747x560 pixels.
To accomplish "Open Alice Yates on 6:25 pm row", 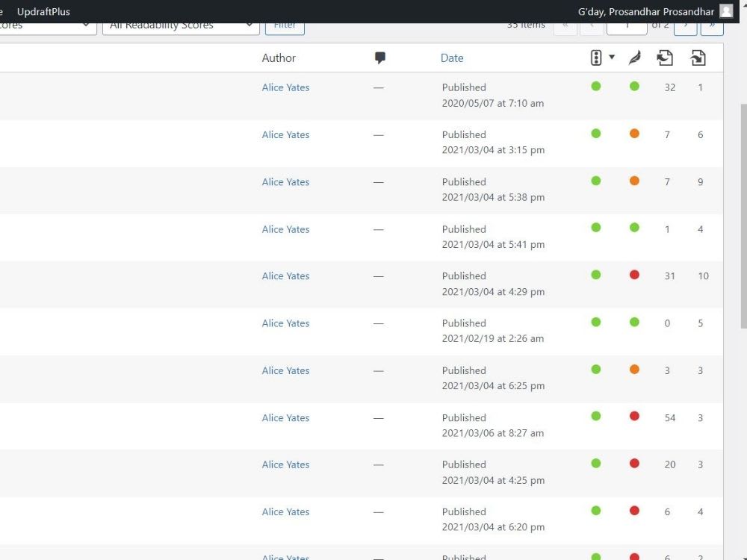I will (x=285, y=370).
